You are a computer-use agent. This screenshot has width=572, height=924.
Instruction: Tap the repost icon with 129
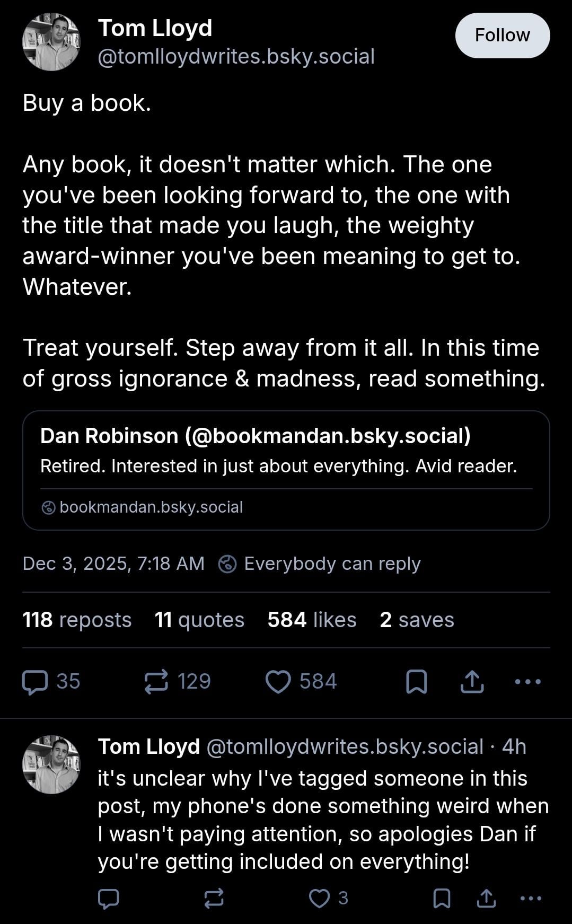(156, 682)
